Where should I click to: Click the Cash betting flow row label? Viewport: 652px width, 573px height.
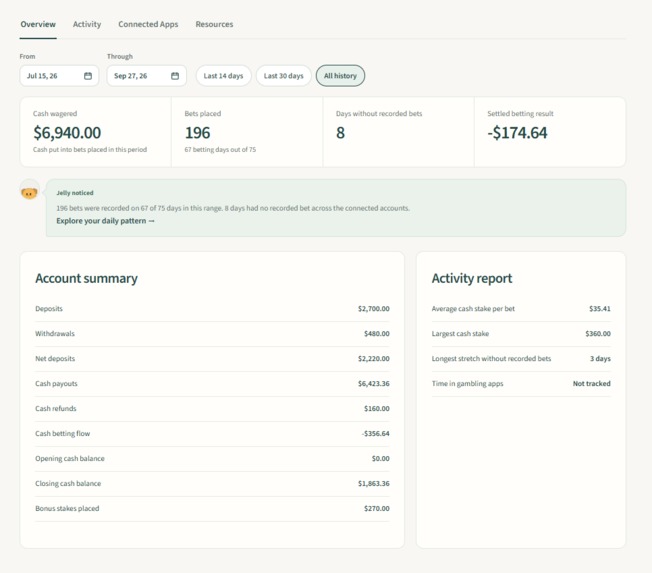(x=62, y=433)
